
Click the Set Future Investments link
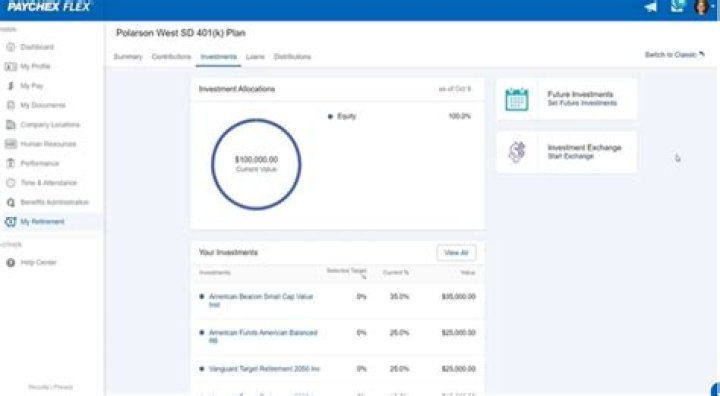(x=582, y=103)
